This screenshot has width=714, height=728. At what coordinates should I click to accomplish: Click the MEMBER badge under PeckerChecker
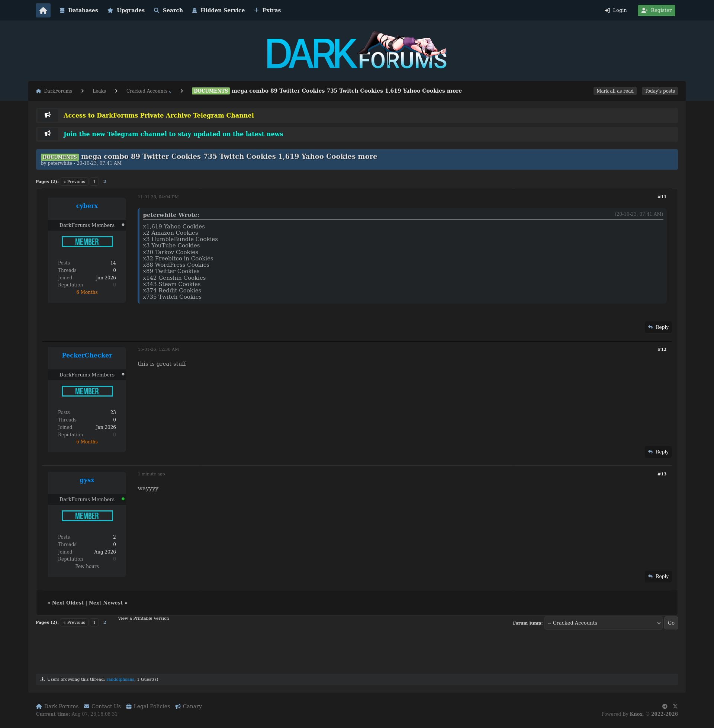pos(87,392)
